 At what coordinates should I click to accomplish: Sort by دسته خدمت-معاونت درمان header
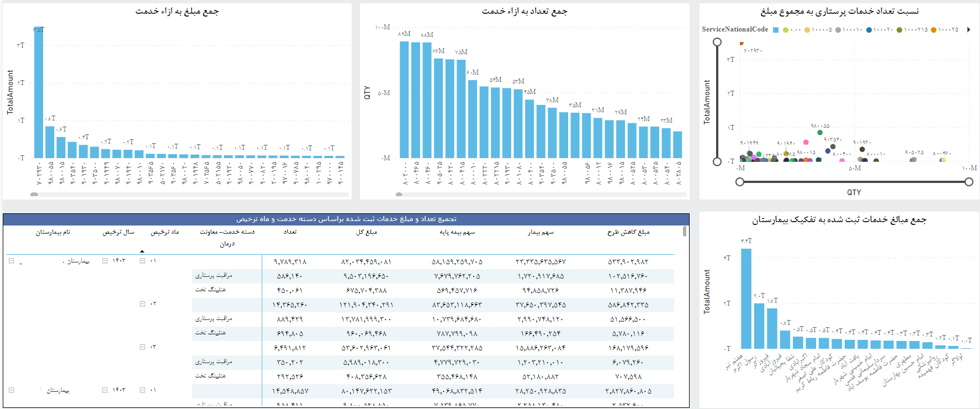[227, 238]
